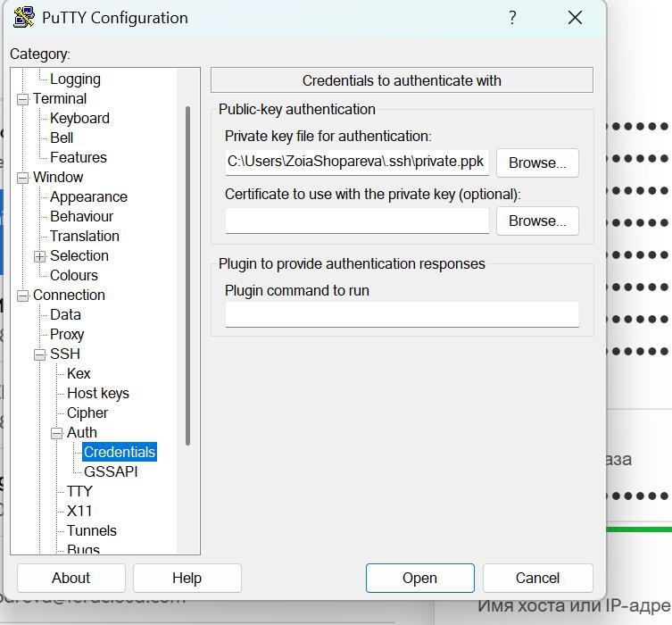The height and width of the screenshot is (625, 672).
Task: Select the Auth category
Action: pyautogui.click(x=82, y=432)
